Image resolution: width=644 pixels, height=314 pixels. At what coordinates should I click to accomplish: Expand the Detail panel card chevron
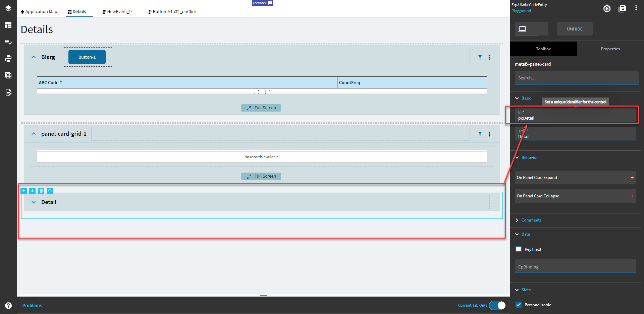[x=34, y=202]
